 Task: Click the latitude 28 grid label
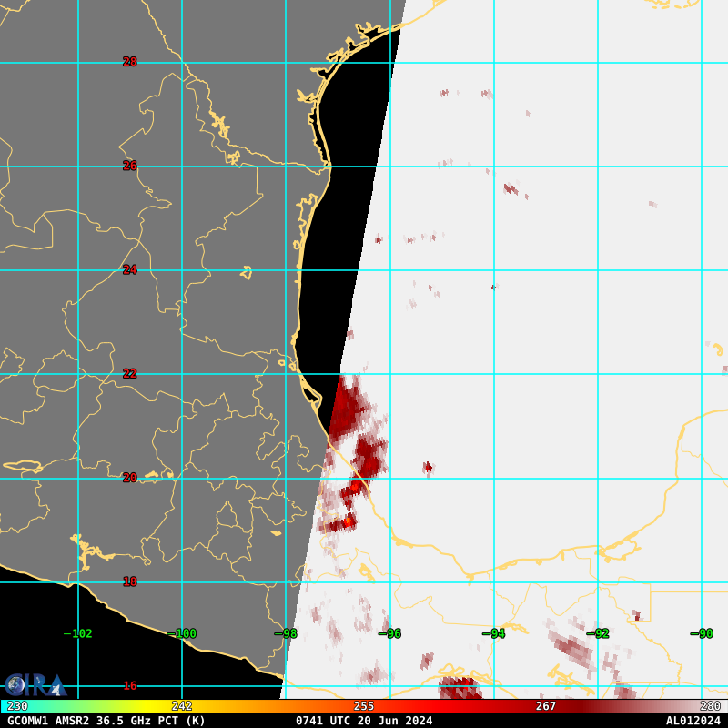[130, 62]
